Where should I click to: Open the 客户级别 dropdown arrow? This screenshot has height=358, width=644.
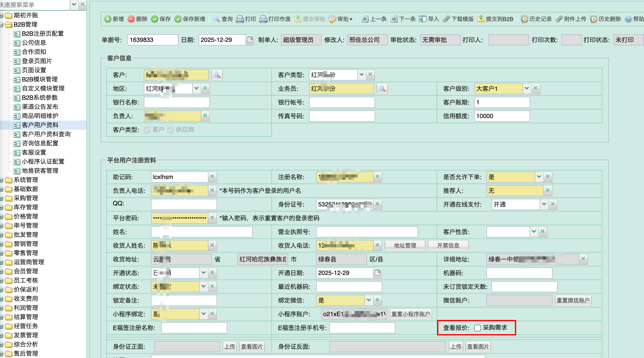pos(527,88)
